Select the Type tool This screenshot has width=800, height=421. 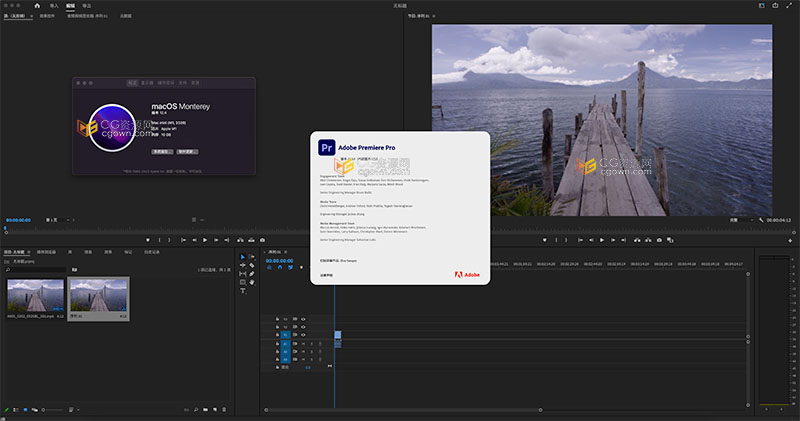tap(242, 291)
